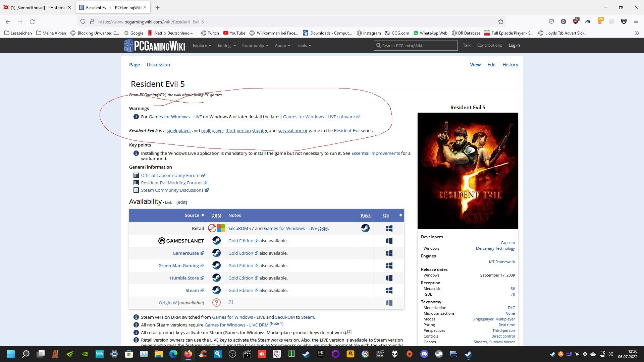Save page to Pocket
This screenshot has width=644, height=362.
(x=551, y=22)
